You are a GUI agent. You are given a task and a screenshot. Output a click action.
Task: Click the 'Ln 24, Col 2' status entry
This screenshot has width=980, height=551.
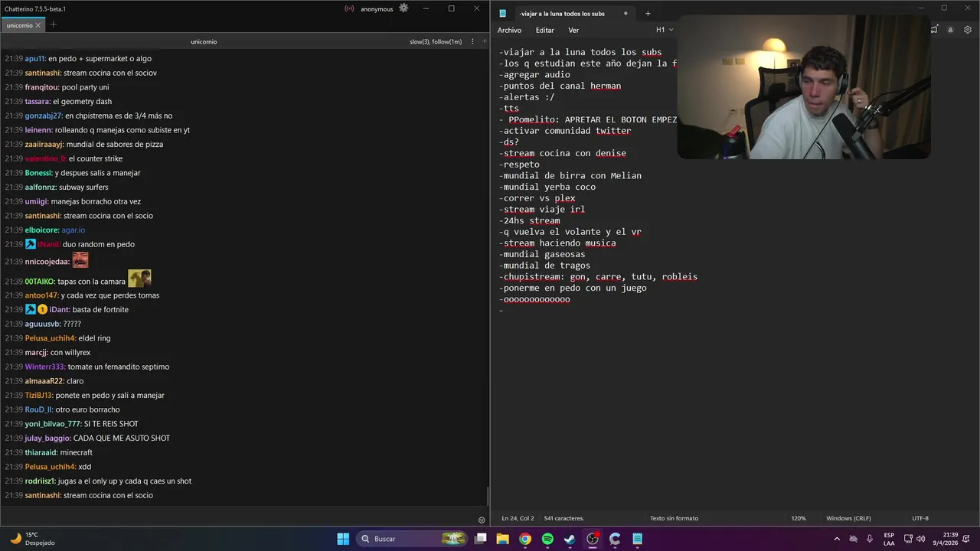518,518
